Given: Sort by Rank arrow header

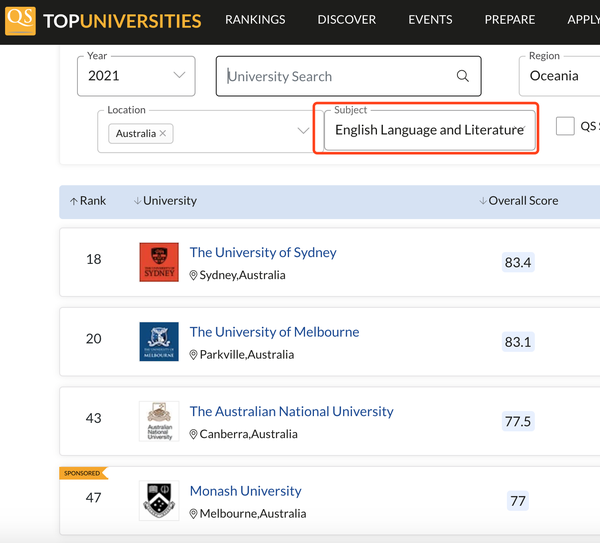Looking at the screenshot, I should click(x=88, y=201).
